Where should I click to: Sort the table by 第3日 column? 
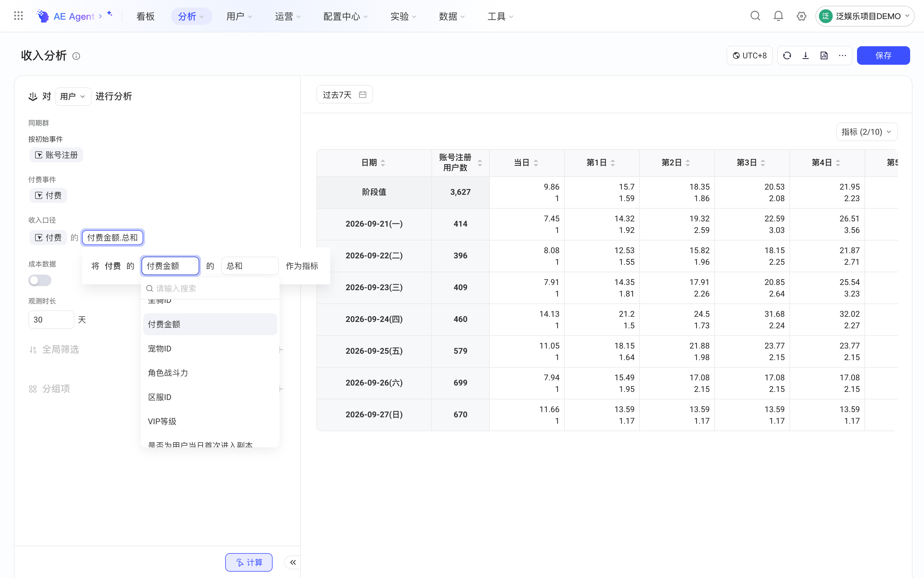(763, 163)
